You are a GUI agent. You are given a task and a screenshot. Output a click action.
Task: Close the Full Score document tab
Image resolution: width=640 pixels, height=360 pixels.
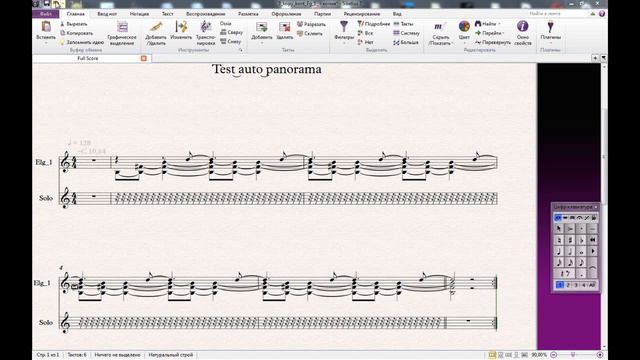pos(144,58)
